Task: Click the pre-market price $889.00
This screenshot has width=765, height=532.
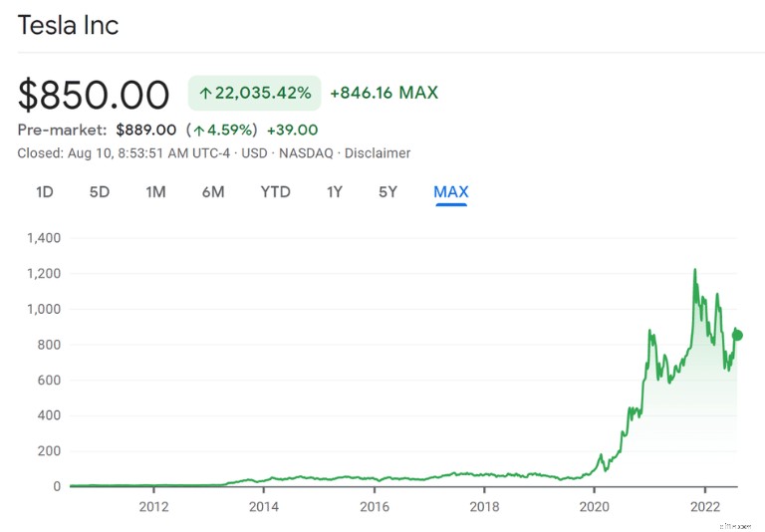Action: point(145,130)
